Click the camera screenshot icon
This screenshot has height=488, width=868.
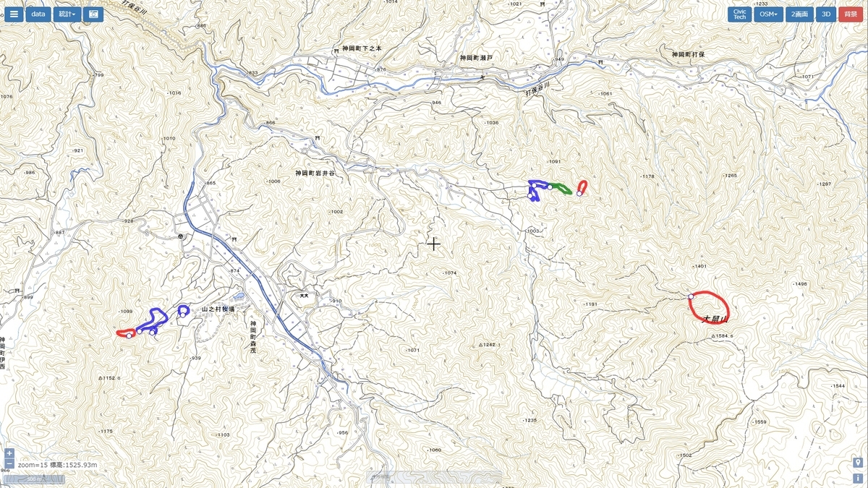pos(93,14)
